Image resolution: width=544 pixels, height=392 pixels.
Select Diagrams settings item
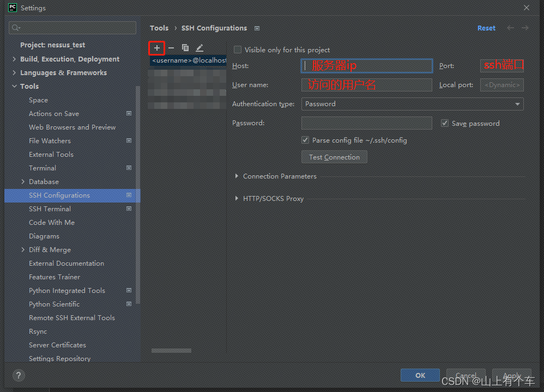(x=44, y=236)
